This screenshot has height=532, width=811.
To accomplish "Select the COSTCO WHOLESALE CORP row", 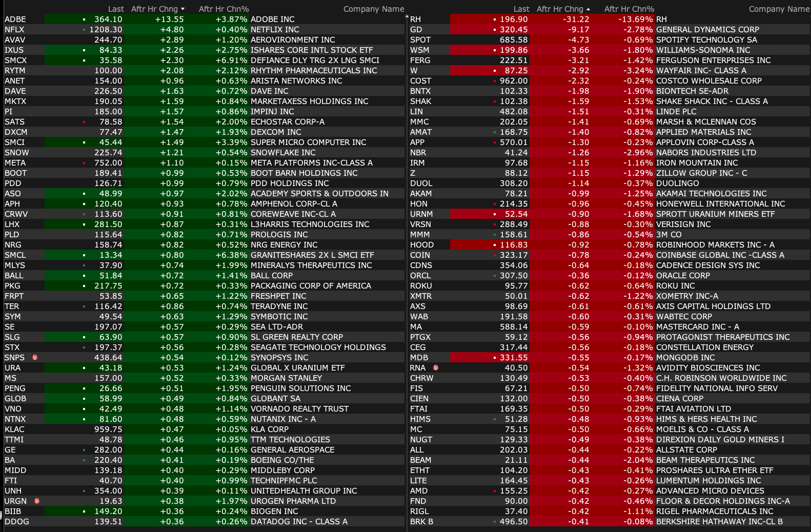I will click(708, 81).
